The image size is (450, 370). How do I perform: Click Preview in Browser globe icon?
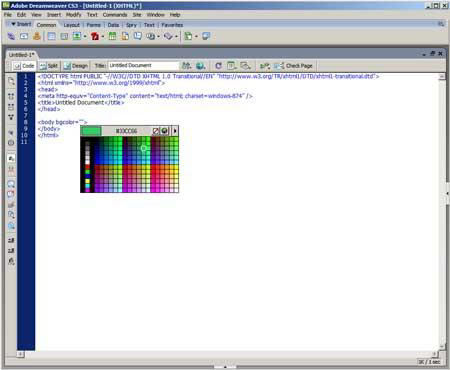pos(201,66)
